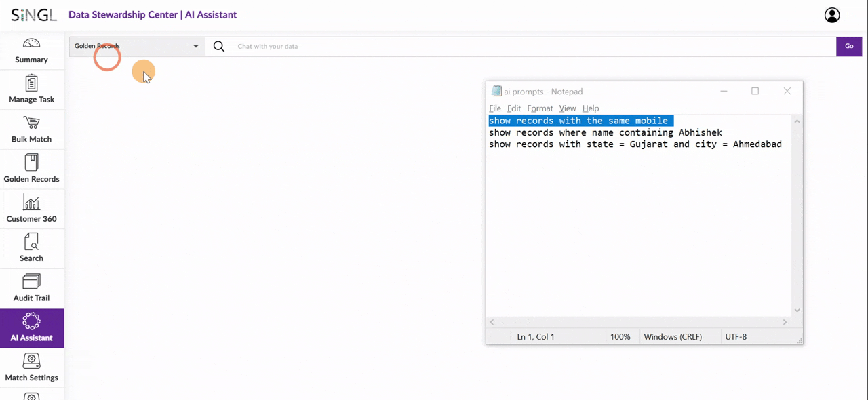This screenshot has width=868, height=400.
Task: Open the Golden Records dropdown
Action: coord(196,46)
